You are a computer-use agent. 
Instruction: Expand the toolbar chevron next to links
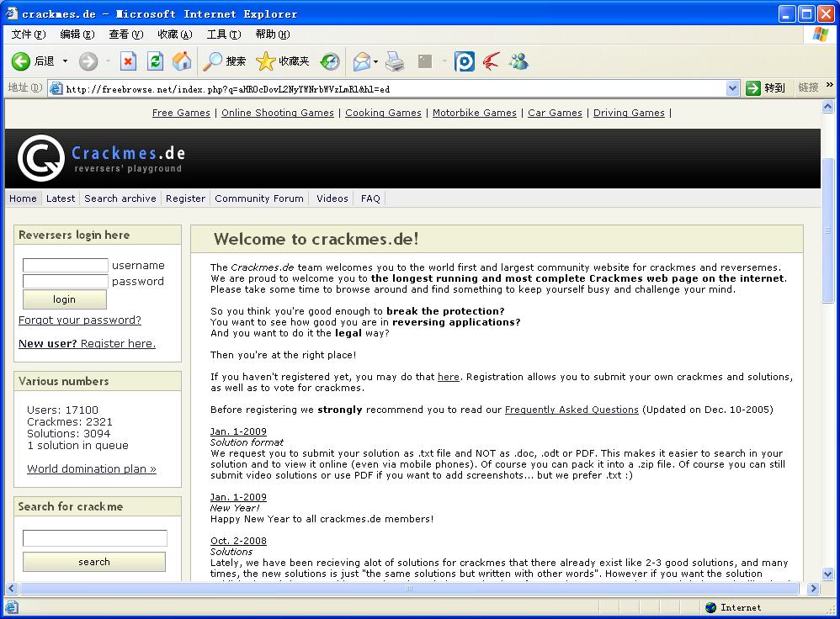pos(830,85)
